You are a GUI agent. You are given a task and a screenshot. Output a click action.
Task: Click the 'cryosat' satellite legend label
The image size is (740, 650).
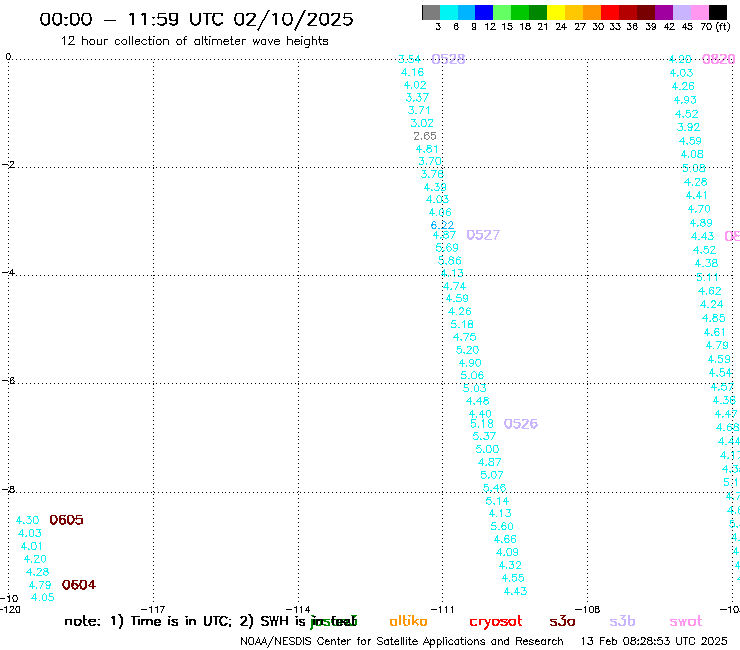(496, 622)
